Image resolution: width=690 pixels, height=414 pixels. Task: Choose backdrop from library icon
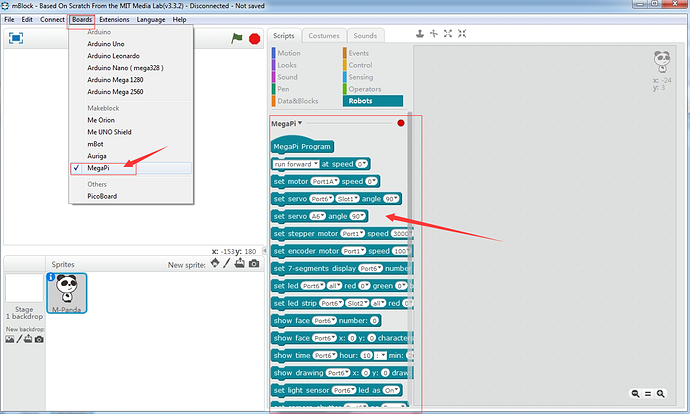coord(10,339)
